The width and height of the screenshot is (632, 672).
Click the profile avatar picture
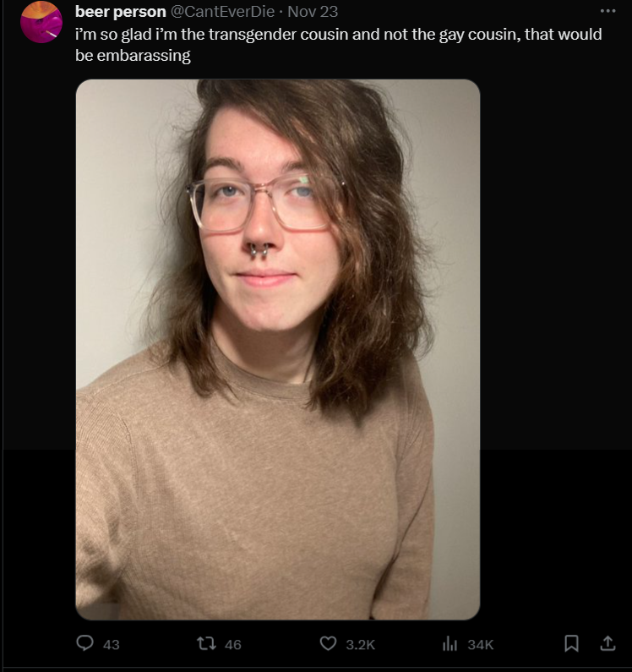pos(41,22)
